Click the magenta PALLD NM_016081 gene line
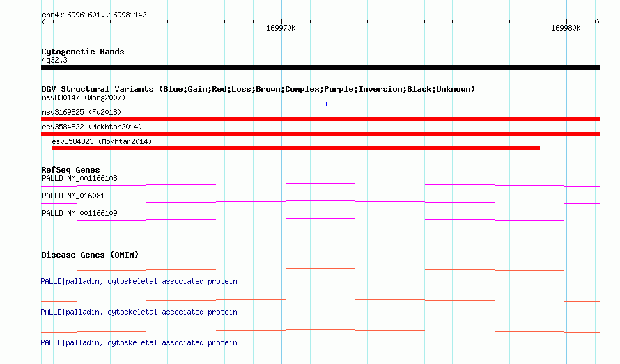 point(320,202)
